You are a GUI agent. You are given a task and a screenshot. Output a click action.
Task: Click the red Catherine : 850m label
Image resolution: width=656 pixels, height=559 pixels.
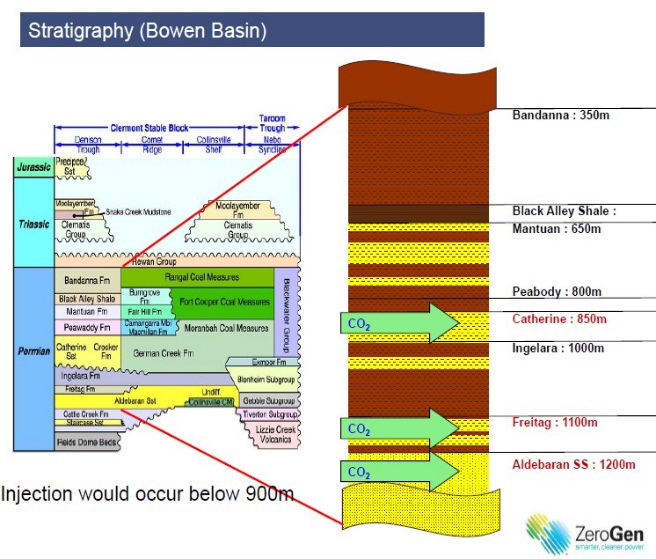(x=558, y=320)
